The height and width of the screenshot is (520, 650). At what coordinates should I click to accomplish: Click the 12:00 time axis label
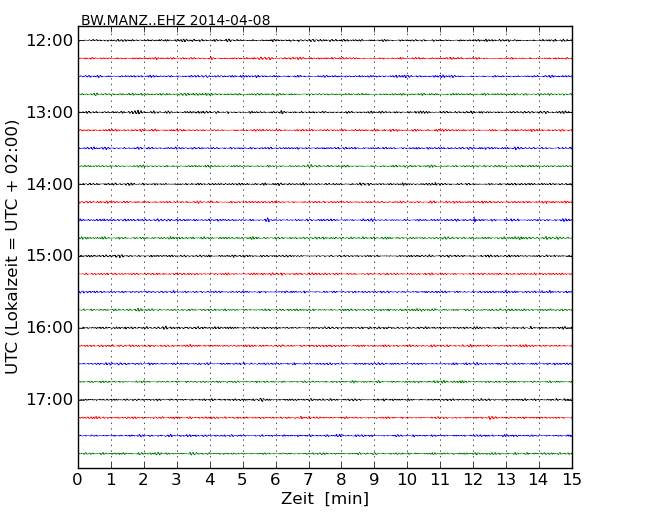click(49, 41)
